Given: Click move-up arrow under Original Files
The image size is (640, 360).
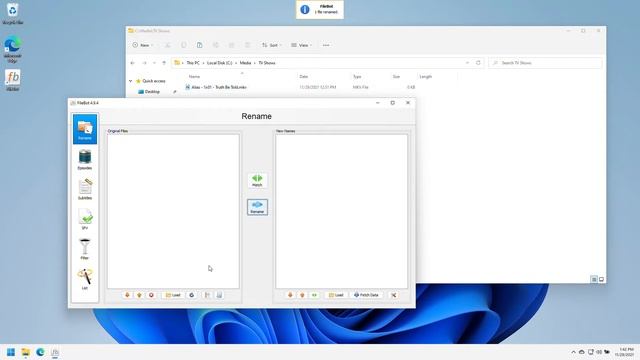Looking at the screenshot, I should [139, 295].
